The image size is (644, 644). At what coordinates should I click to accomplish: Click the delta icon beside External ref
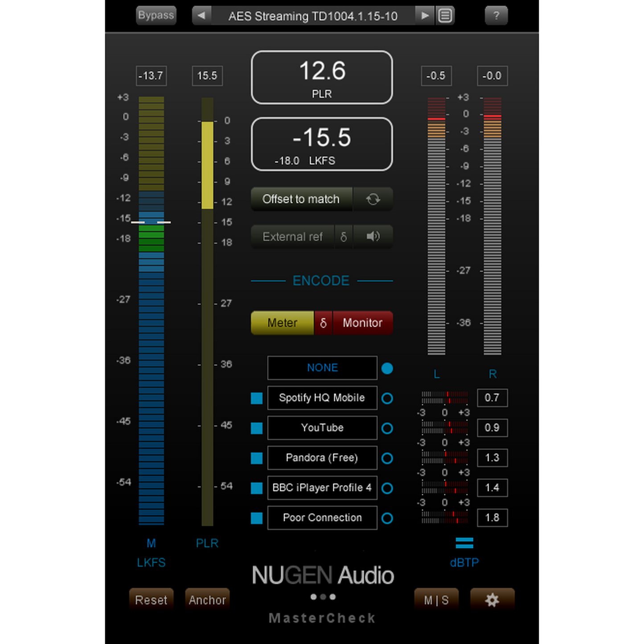point(344,237)
